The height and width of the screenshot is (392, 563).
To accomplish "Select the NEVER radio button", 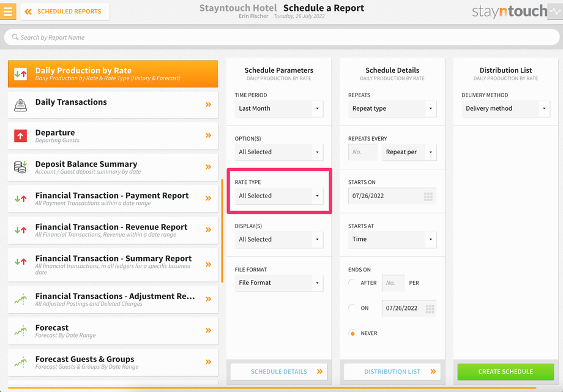I will click(352, 333).
